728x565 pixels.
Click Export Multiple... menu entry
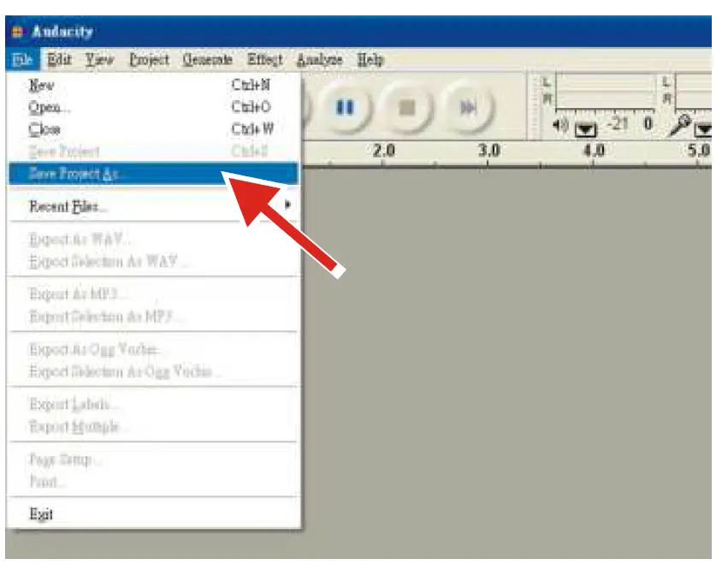(x=153, y=426)
